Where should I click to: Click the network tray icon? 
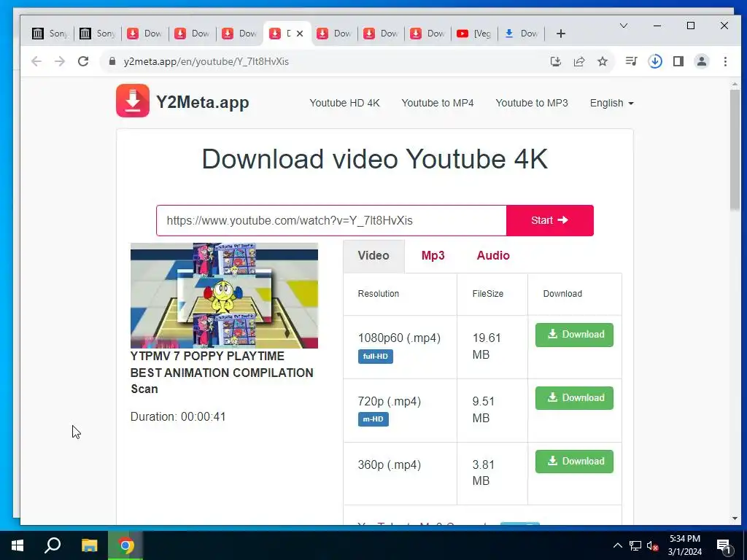pos(635,545)
